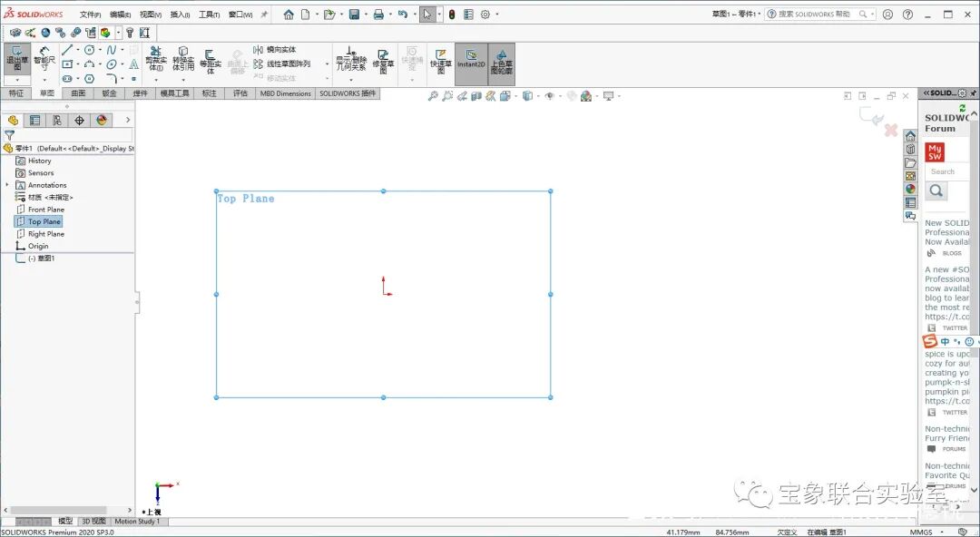Click the Trim Entities (剪裁实体) tool
The height and width of the screenshot is (537, 980).
(156, 59)
